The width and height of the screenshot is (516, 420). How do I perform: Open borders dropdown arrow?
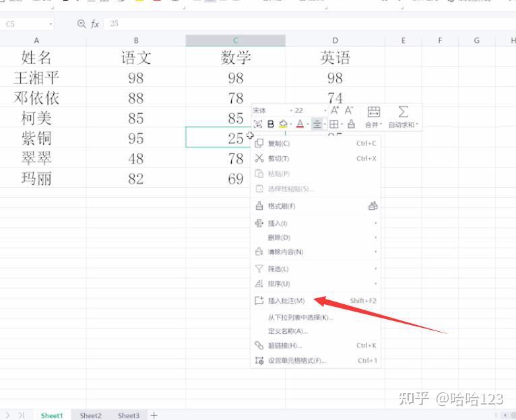point(342,125)
